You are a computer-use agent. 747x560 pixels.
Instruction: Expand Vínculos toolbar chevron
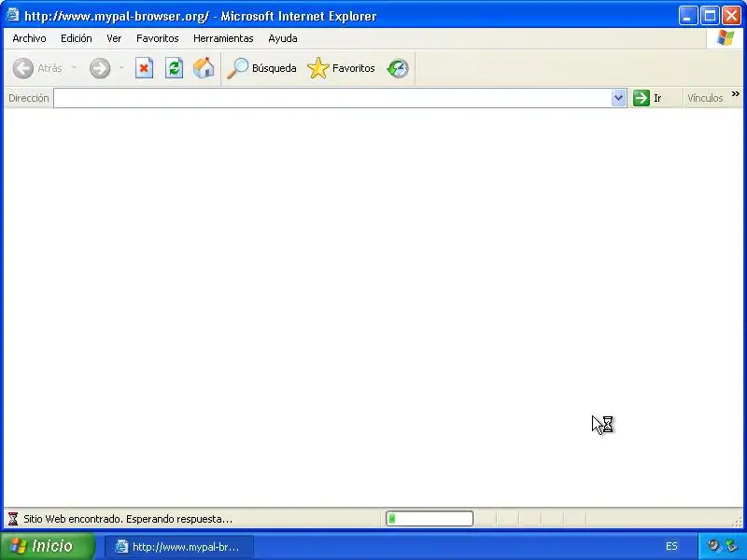click(x=736, y=94)
